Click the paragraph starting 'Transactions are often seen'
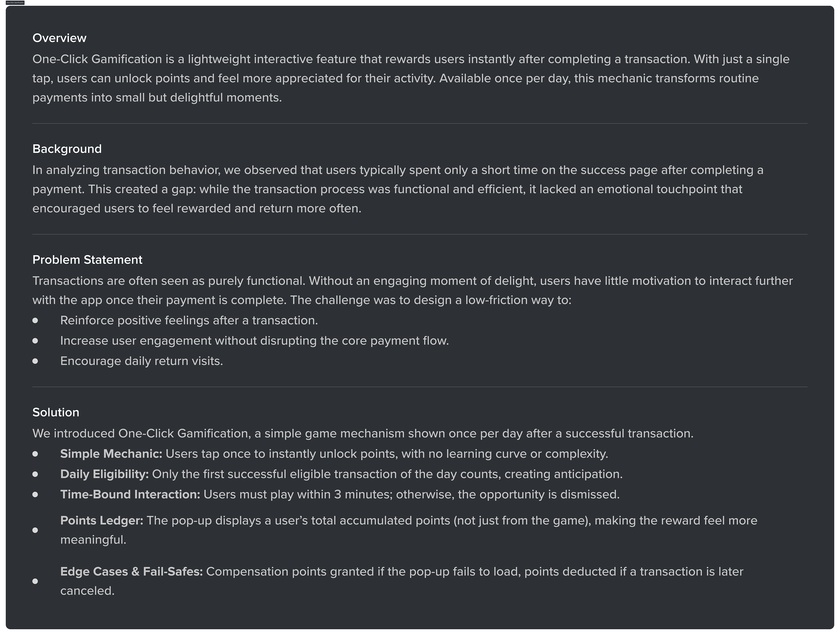The image size is (840, 635). 412,290
